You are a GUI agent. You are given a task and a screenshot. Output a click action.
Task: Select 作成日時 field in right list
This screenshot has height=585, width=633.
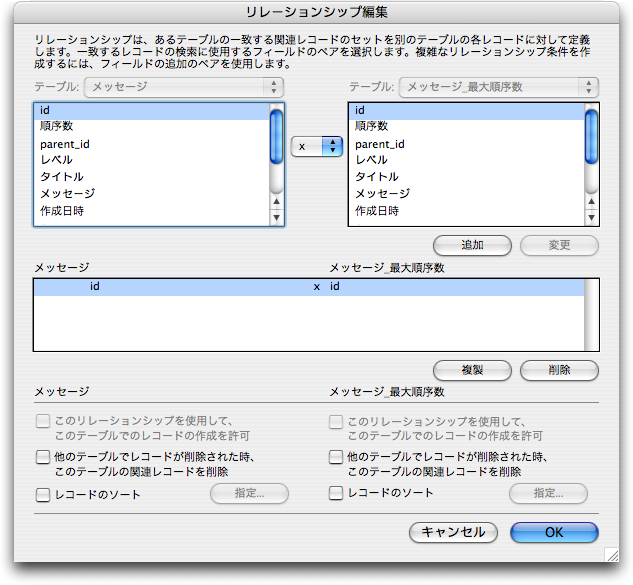tap(377, 211)
